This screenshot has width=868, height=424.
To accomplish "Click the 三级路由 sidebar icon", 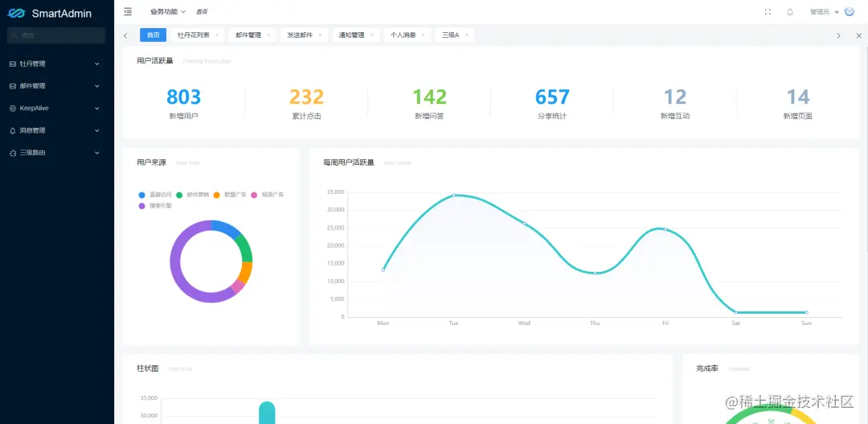I will click(13, 152).
